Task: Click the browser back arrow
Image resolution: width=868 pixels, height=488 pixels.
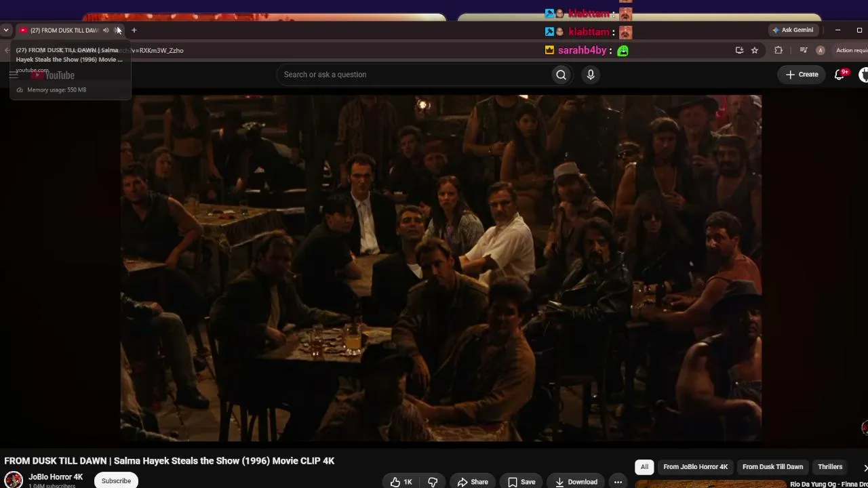Action: pyautogui.click(x=7, y=50)
